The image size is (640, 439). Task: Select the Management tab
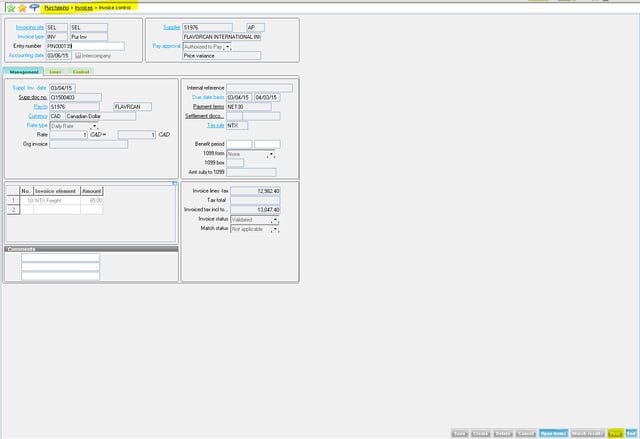pos(23,72)
